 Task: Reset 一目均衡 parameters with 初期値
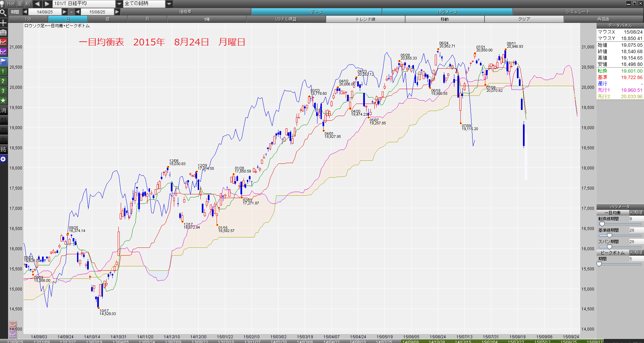pyautogui.click(x=636, y=213)
